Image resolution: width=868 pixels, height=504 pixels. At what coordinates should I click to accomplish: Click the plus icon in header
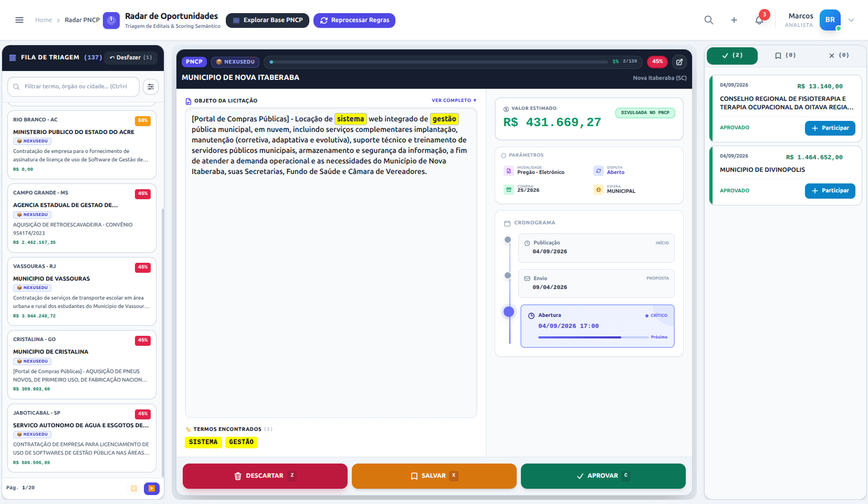pyautogui.click(x=734, y=20)
